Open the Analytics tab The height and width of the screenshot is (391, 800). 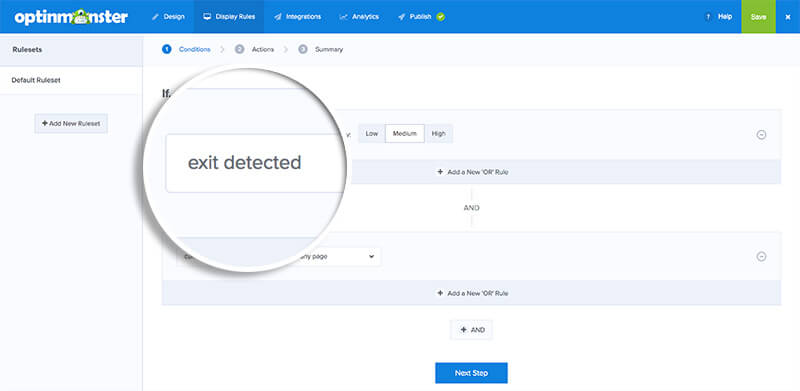tap(359, 16)
